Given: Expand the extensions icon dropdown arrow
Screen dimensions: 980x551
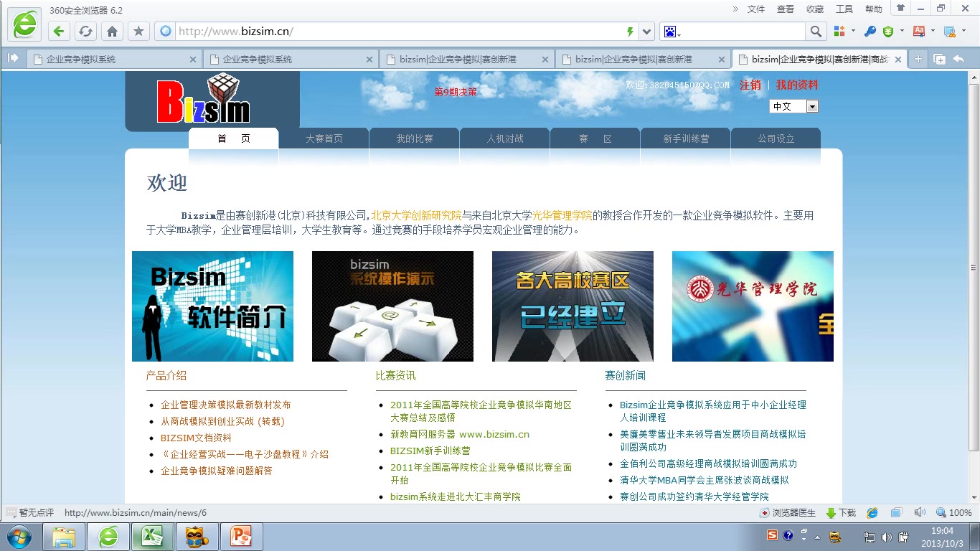Looking at the screenshot, I should (853, 32).
